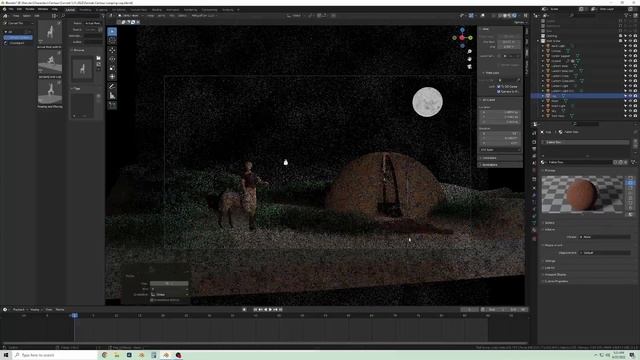Select the Scale tool
640x360 pixels.
click(x=112, y=68)
